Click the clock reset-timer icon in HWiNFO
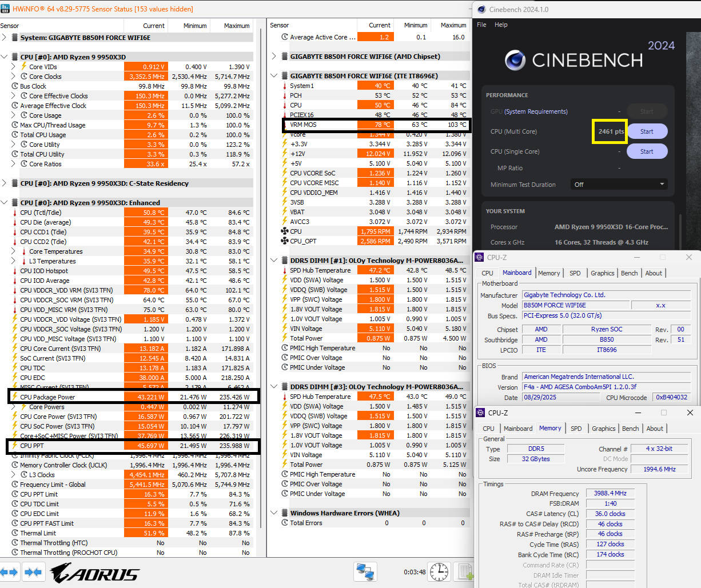This screenshot has height=588, width=701. (439, 571)
